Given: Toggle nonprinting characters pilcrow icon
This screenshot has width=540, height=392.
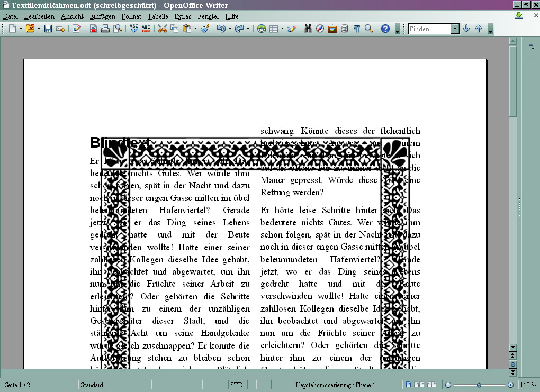Looking at the screenshot, I should coord(356,29).
